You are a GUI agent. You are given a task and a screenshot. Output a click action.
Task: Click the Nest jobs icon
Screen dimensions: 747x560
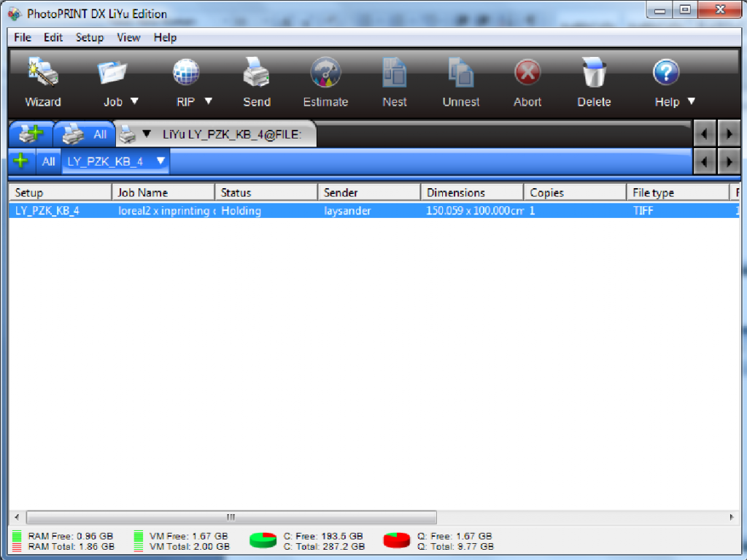point(395,74)
